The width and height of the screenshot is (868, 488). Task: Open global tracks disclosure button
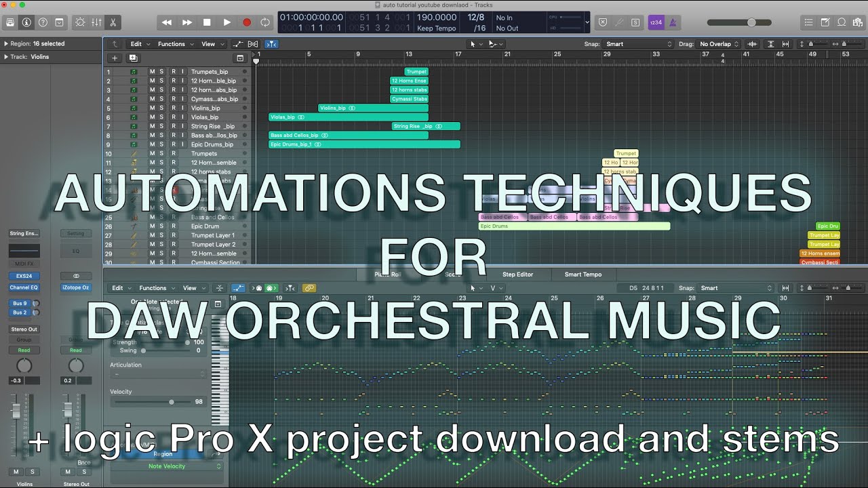(240, 58)
